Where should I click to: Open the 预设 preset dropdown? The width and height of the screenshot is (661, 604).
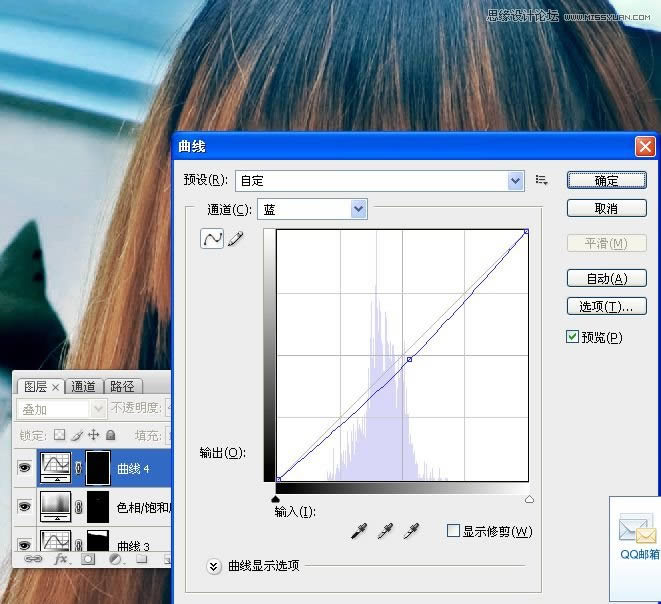pyautogui.click(x=516, y=181)
